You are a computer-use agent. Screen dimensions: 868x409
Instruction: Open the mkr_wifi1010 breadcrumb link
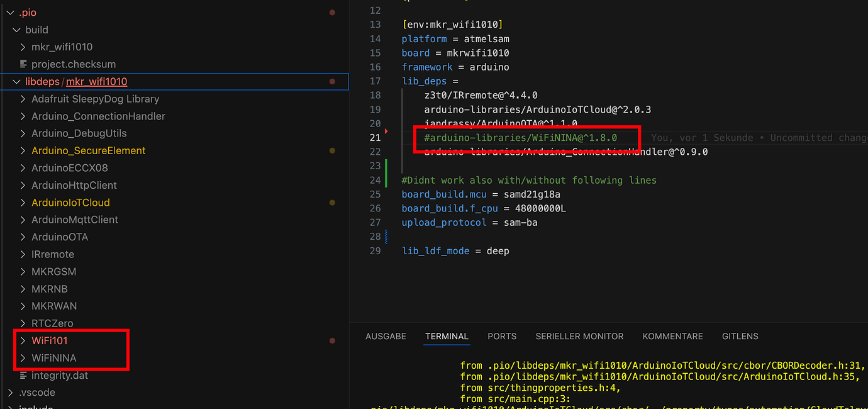coord(96,81)
